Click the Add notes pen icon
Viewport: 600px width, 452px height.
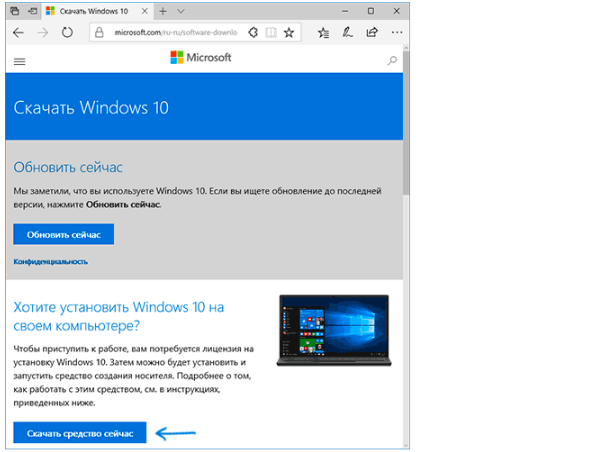pyautogui.click(x=347, y=33)
